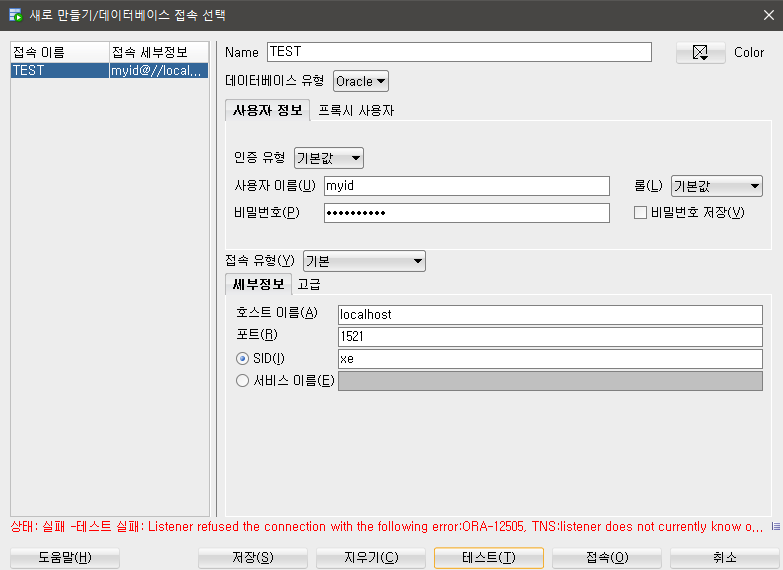Click the 취소 button
783x570 pixels.
coord(725,558)
